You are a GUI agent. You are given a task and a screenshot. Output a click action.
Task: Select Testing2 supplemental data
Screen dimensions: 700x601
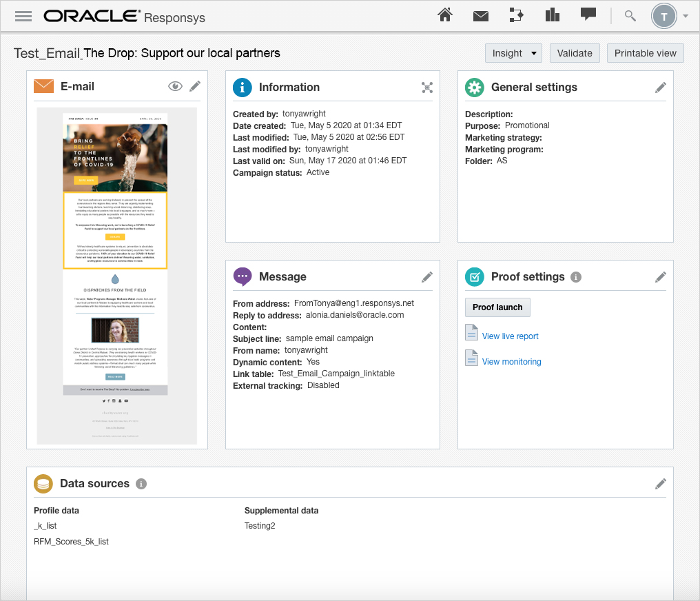tap(260, 526)
